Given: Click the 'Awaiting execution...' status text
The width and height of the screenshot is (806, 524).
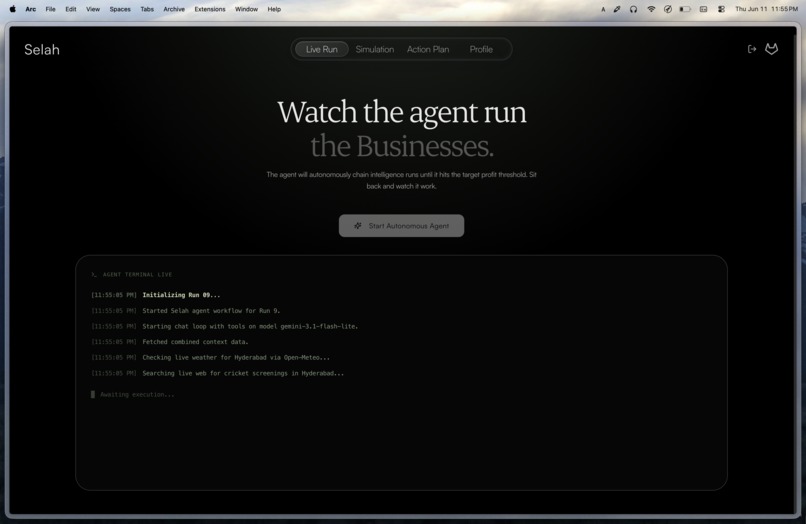Looking at the screenshot, I should pyautogui.click(x=137, y=394).
